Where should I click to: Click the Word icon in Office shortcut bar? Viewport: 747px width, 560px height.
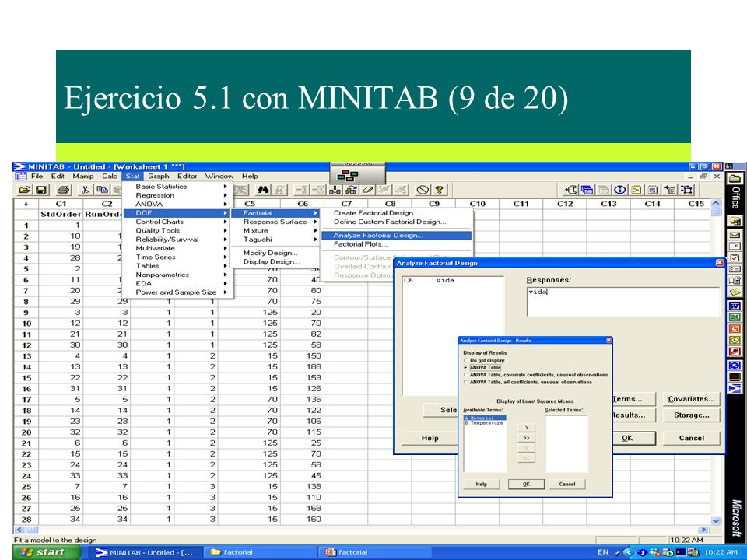point(735,306)
